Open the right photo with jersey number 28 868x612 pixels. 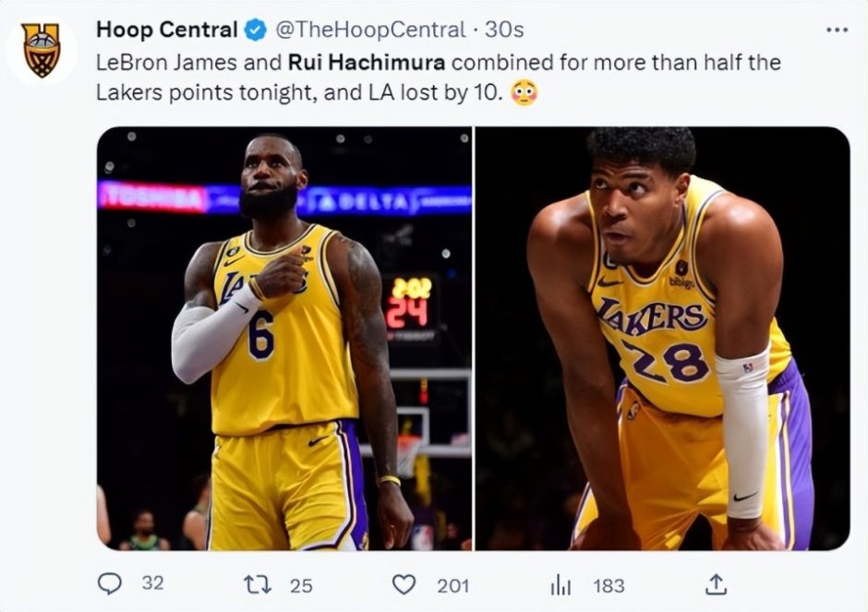662,338
